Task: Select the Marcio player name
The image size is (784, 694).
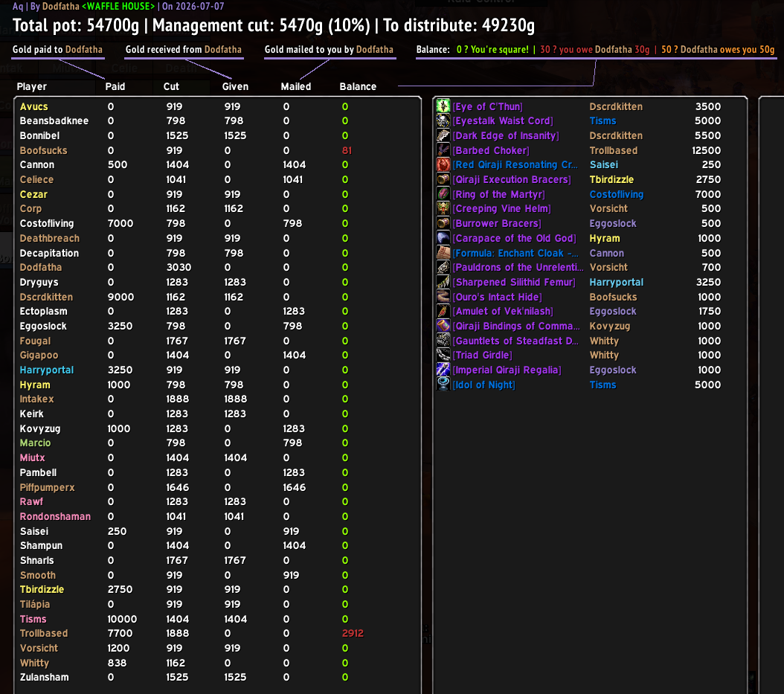Action: click(35, 443)
